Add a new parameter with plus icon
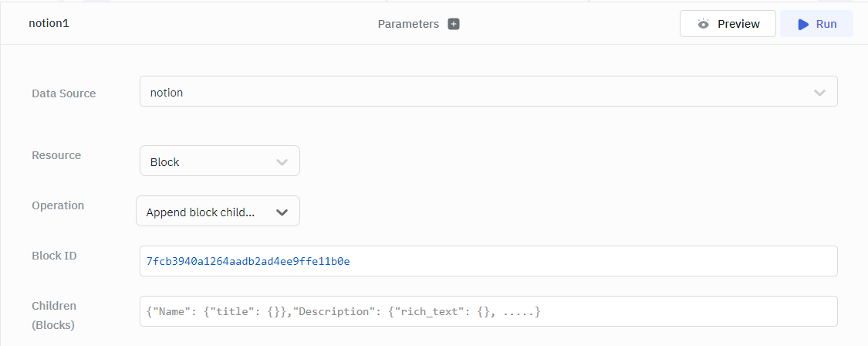 454,24
